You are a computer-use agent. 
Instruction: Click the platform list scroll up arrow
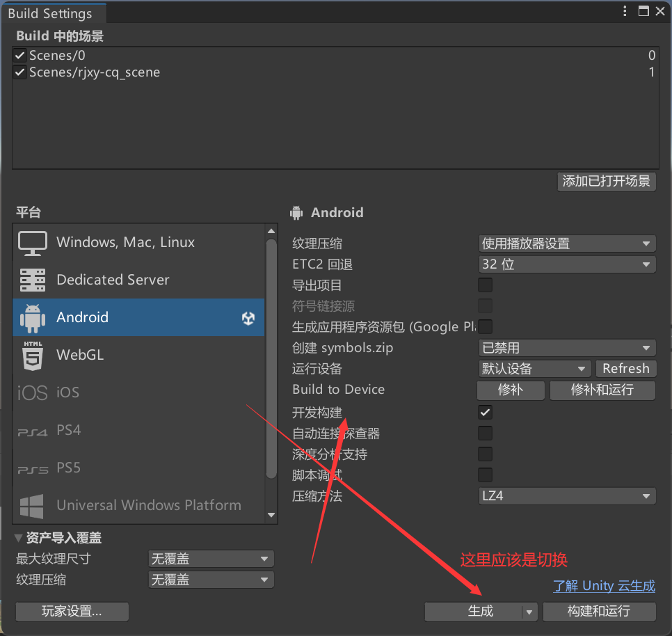271,232
